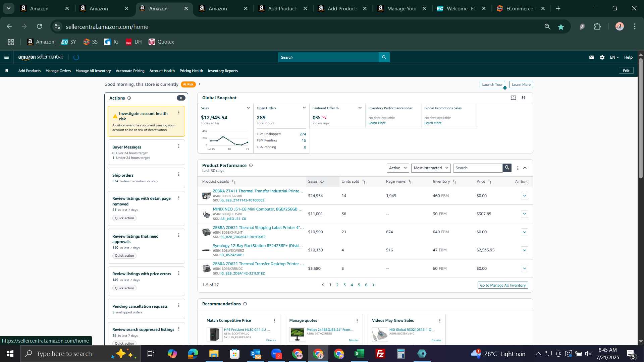Open the Seller Central hamburger menu
The image size is (644, 362).
click(6, 57)
